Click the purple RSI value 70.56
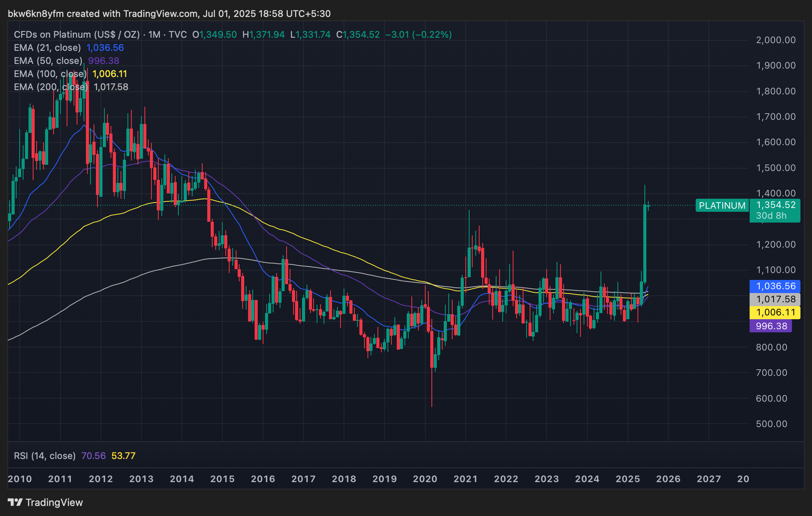Screen dimensions: 812x516 [x=94, y=456]
